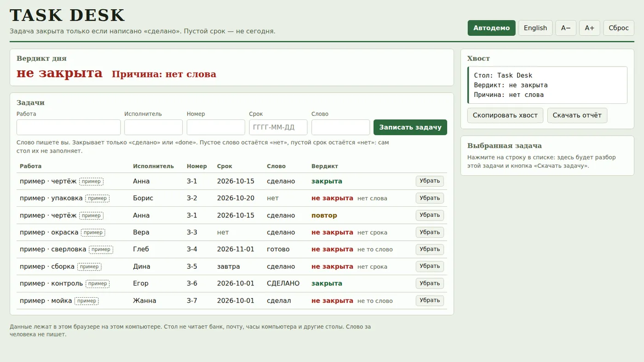The width and height of the screenshot is (644, 362).
Task: Remove the контроль task of Егор
Action: pos(430,283)
